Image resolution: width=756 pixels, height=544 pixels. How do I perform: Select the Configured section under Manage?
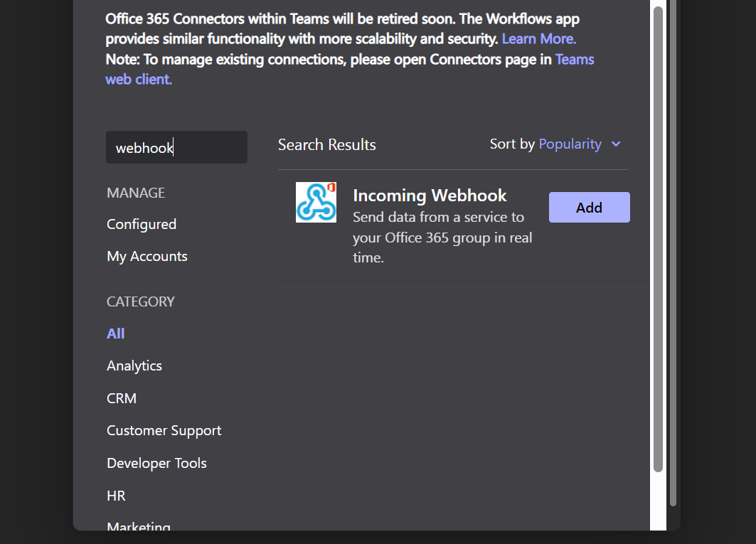[141, 223]
